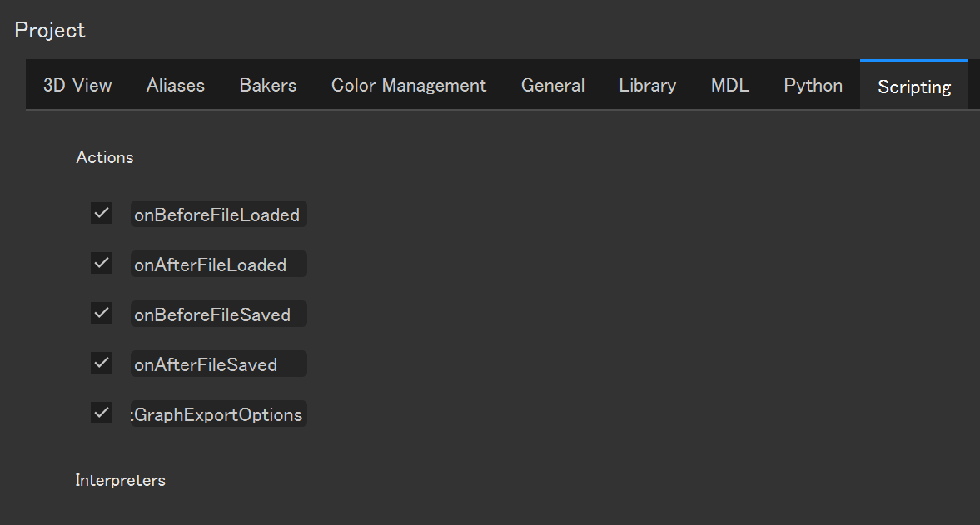Select the onAfterFileSaved input field
Image resolution: width=980 pixels, height=525 pixels.
point(219,364)
